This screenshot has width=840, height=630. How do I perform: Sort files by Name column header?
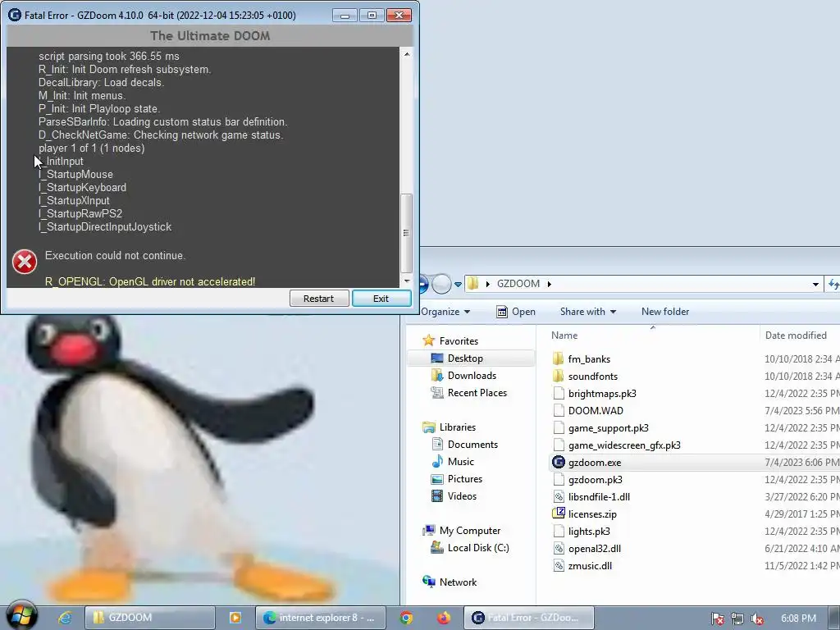pos(564,336)
